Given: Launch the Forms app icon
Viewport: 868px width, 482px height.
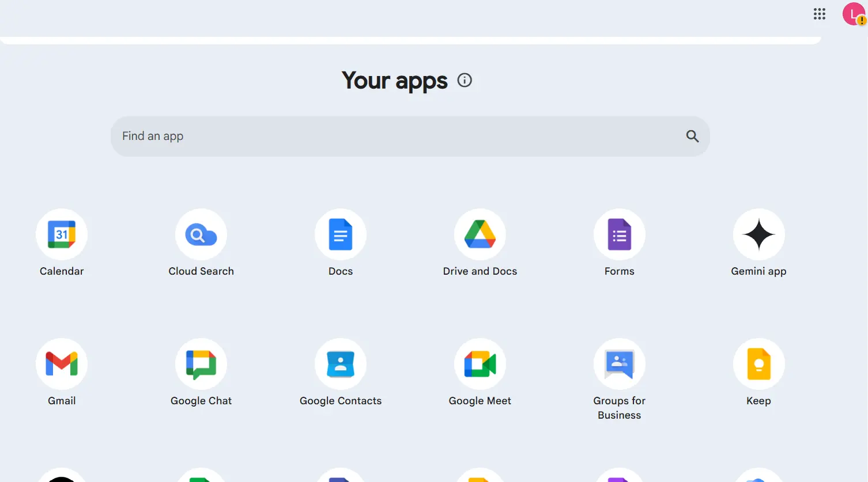Looking at the screenshot, I should click(x=620, y=234).
